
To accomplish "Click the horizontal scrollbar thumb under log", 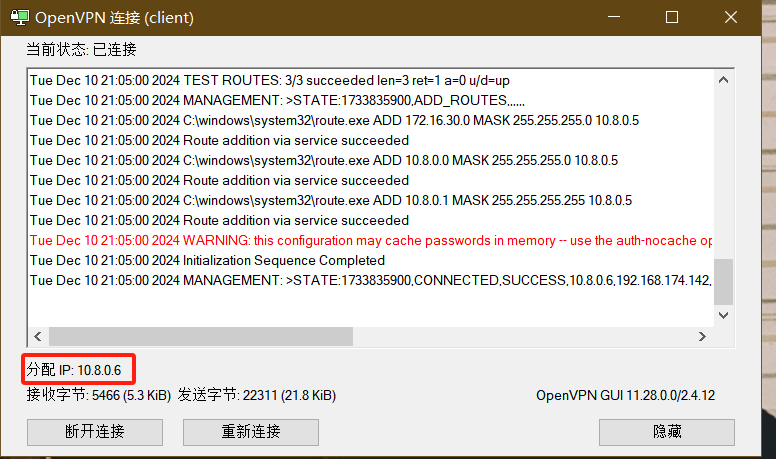I will [x=201, y=337].
